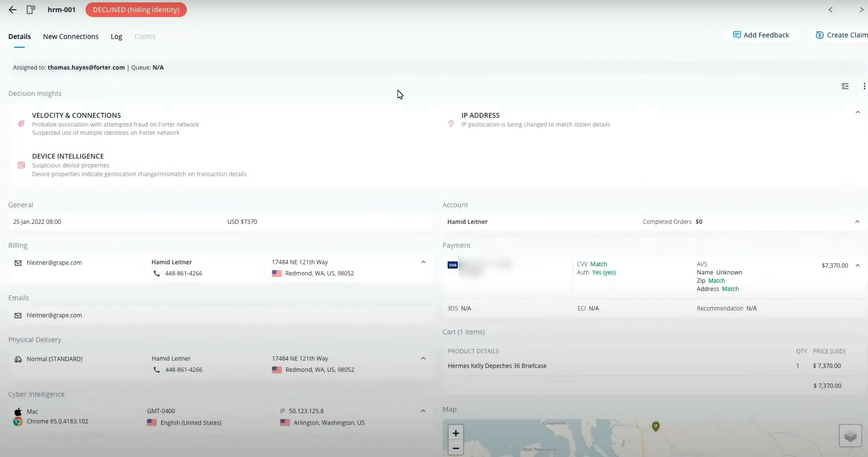Click the Normal (STANDARD) delivery type
Screen dimensions: 868x457
tap(54, 359)
